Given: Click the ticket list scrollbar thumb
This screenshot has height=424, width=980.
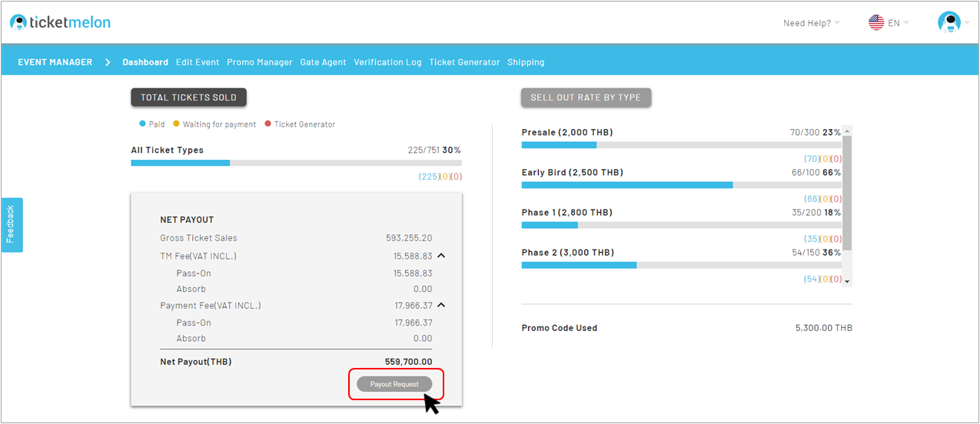Looking at the screenshot, I should (x=848, y=193).
